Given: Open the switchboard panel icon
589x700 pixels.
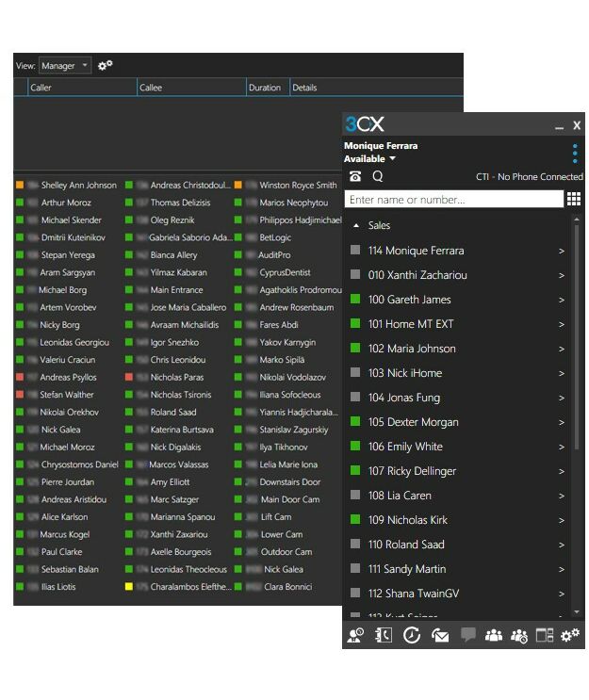Looking at the screenshot, I should coord(545,636).
